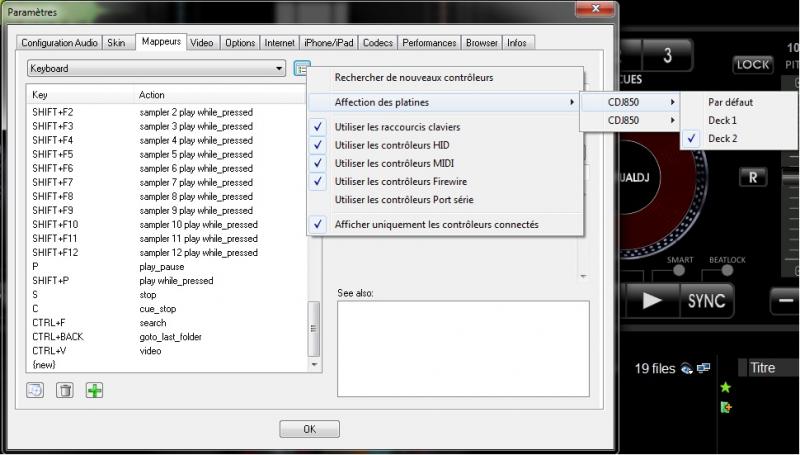
Task: Click the eye icon next to 19 files
Action: tap(687, 368)
